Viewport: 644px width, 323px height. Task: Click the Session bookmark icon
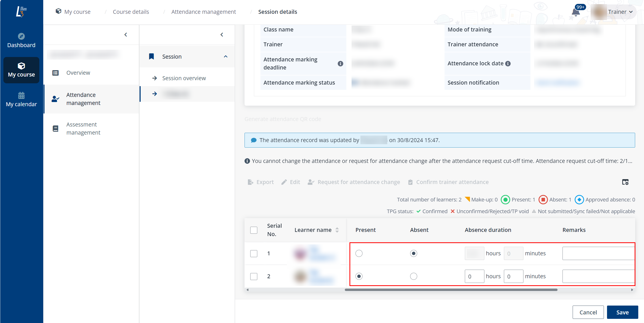[x=151, y=56]
